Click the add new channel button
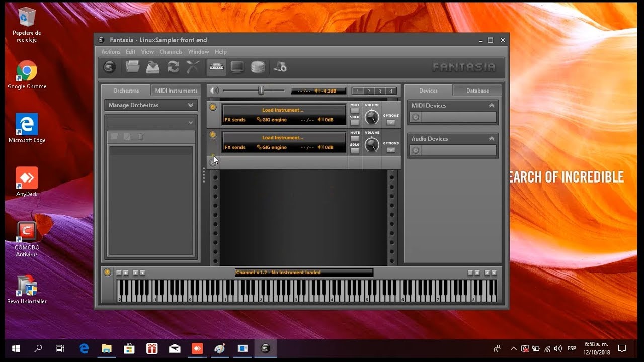Viewport: 644px width, 362px height. [213, 162]
